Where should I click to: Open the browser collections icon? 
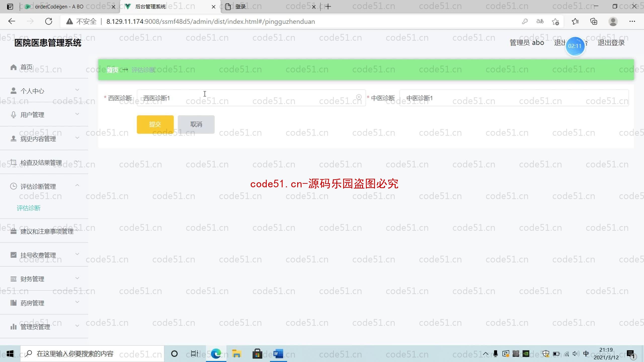[594, 21]
